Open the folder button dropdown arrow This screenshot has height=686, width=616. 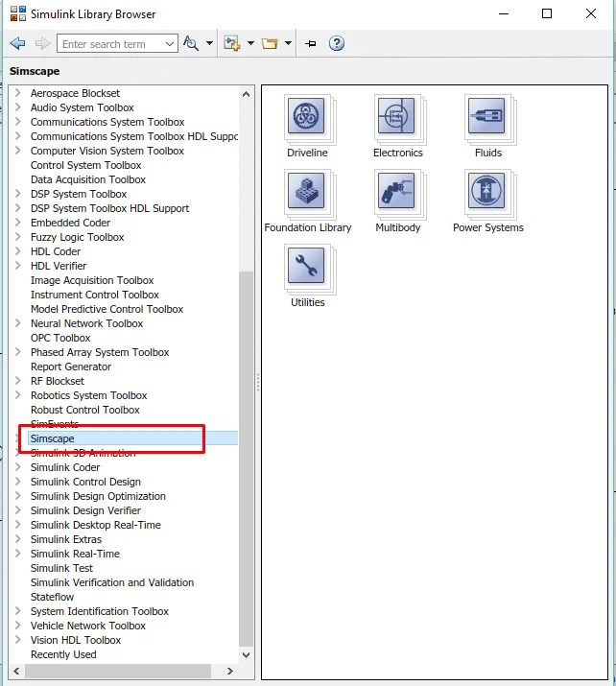coord(288,43)
